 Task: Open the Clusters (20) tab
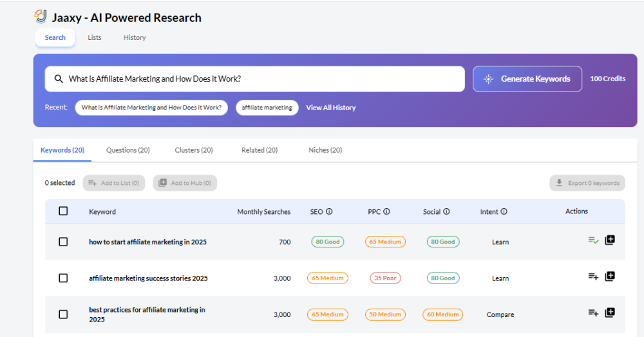pyautogui.click(x=193, y=150)
